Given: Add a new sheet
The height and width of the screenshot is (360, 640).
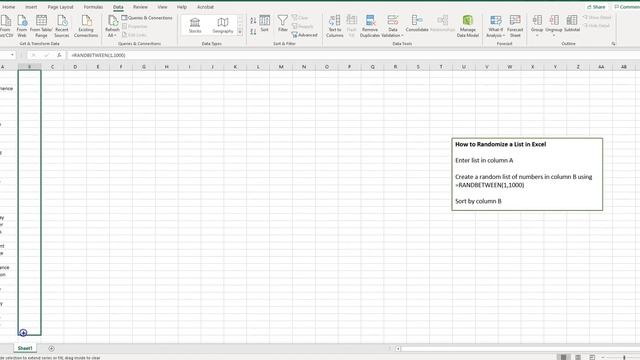Looking at the screenshot, I should click(51, 348).
